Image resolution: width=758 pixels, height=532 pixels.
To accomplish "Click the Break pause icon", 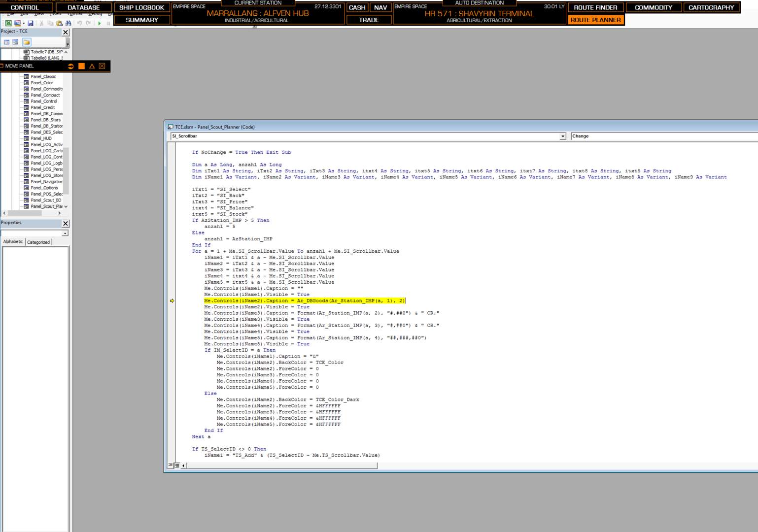I will (x=108, y=23).
